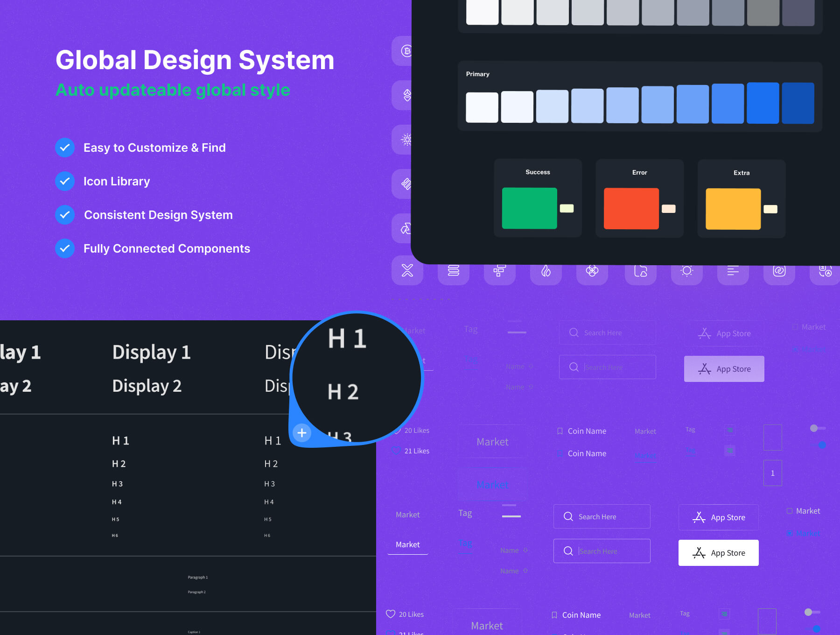Click sort arrow beside bright upper Name label

[x=525, y=550]
